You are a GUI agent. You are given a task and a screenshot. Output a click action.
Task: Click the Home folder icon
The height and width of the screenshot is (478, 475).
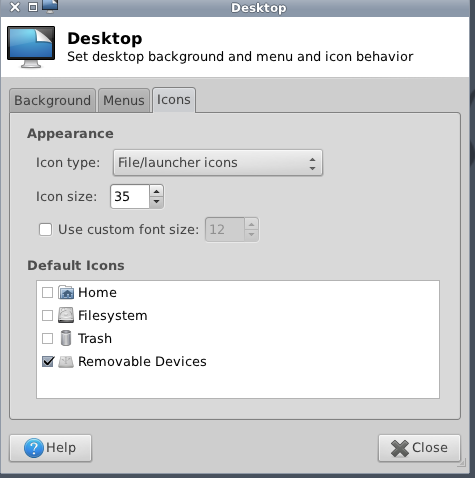(x=66, y=293)
